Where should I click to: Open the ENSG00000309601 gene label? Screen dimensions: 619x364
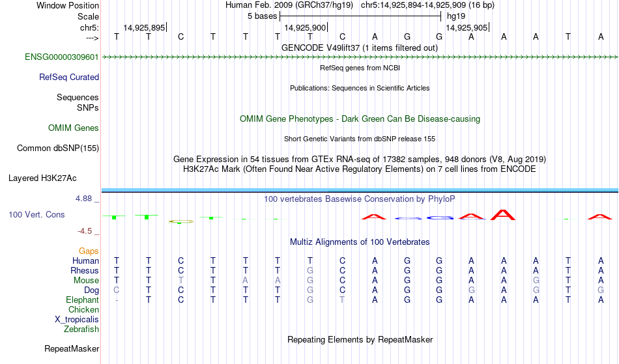(62, 57)
